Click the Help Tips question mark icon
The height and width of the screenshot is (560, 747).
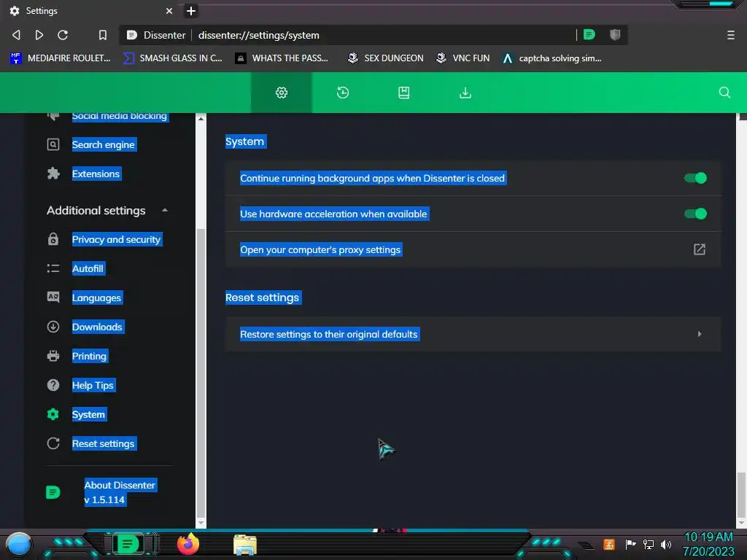53,385
